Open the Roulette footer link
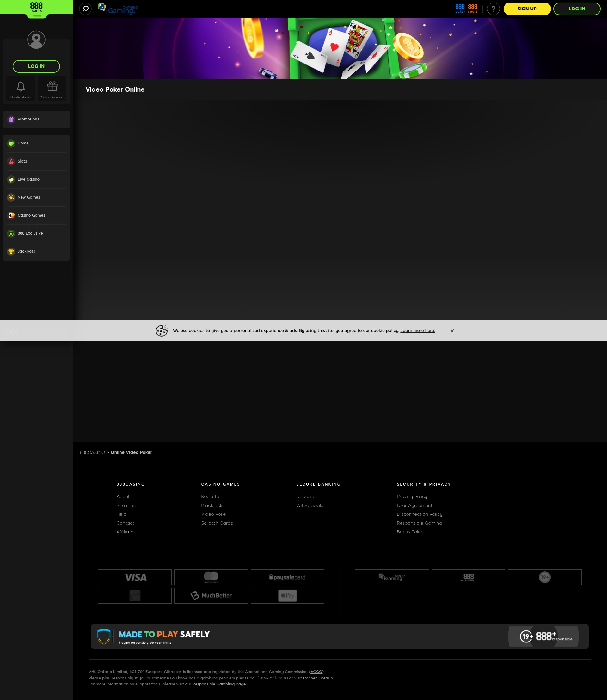607x700 pixels. coord(210,496)
